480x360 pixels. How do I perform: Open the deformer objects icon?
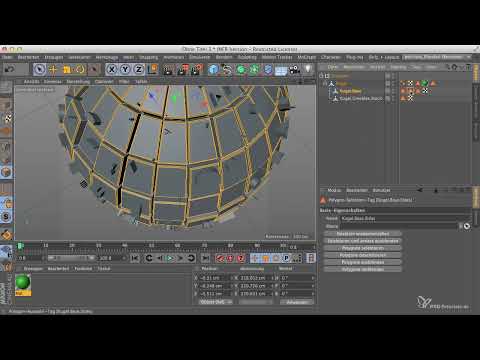point(268,69)
